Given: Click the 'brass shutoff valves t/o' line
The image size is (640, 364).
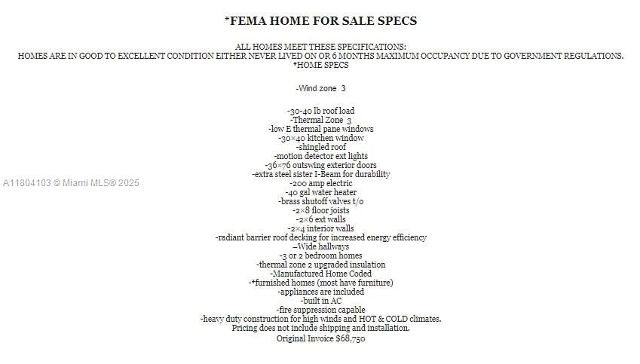Looking at the screenshot, I should tap(320, 201).
